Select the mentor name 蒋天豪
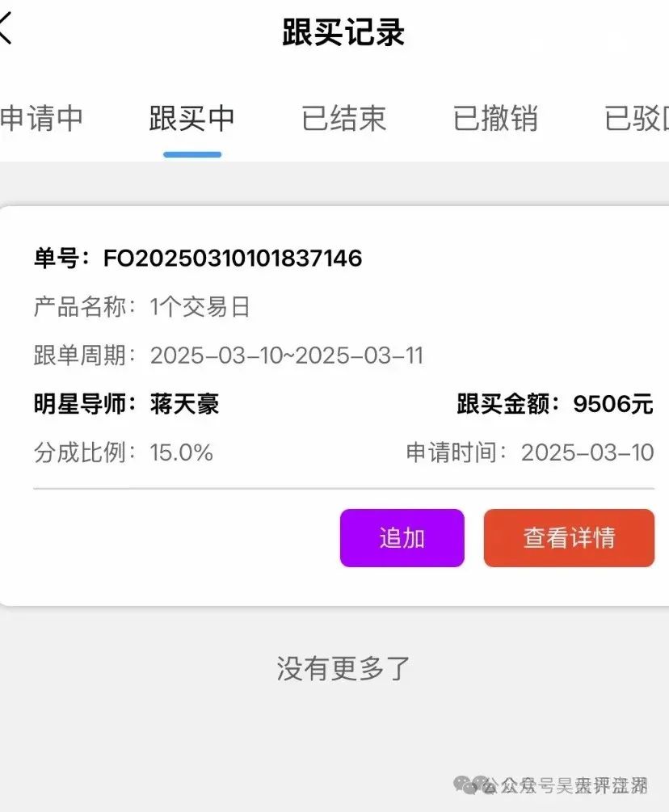This screenshot has width=669, height=812. pyautogui.click(x=185, y=404)
